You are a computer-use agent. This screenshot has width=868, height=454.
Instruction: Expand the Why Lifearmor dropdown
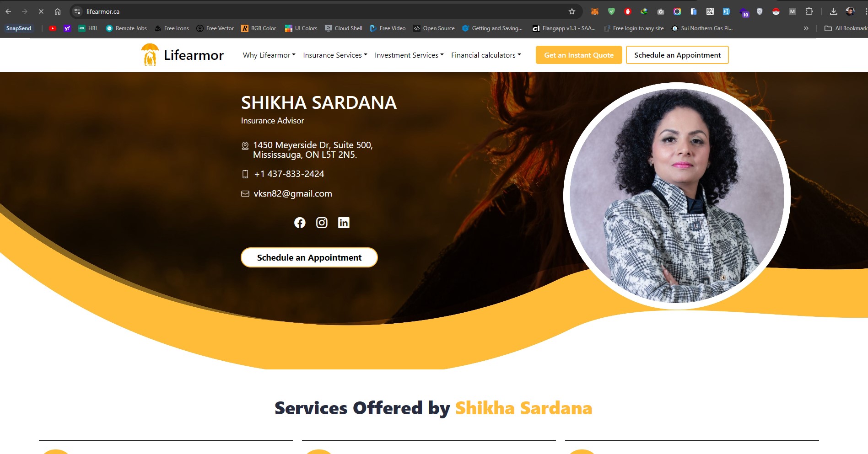269,55
